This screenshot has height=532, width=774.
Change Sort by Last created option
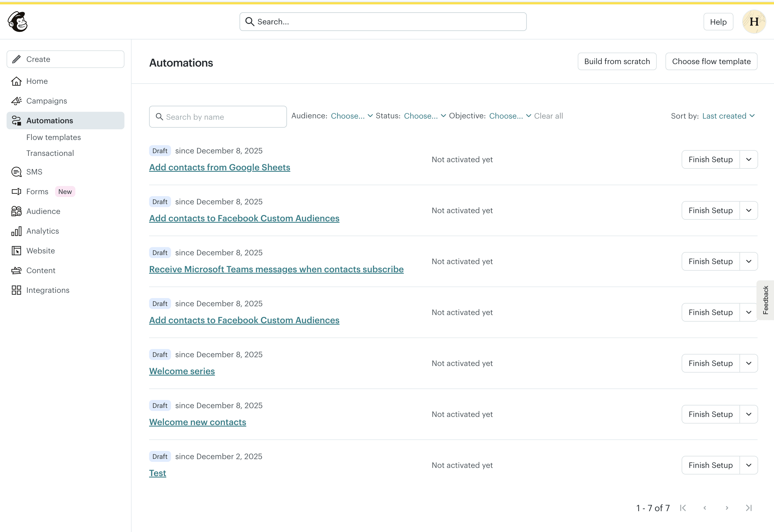(x=728, y=116)
